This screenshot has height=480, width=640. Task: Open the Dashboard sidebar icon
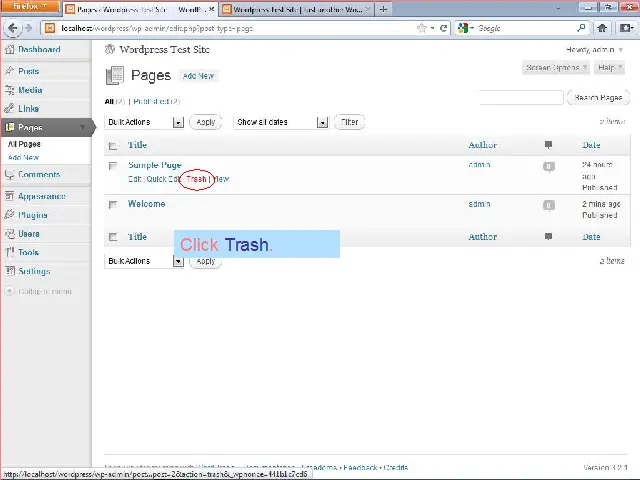pos(9,49)
